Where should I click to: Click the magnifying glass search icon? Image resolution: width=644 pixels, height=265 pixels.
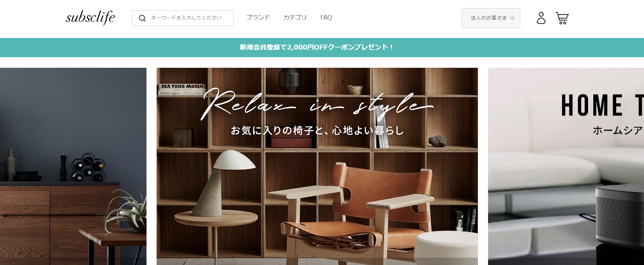142,18
